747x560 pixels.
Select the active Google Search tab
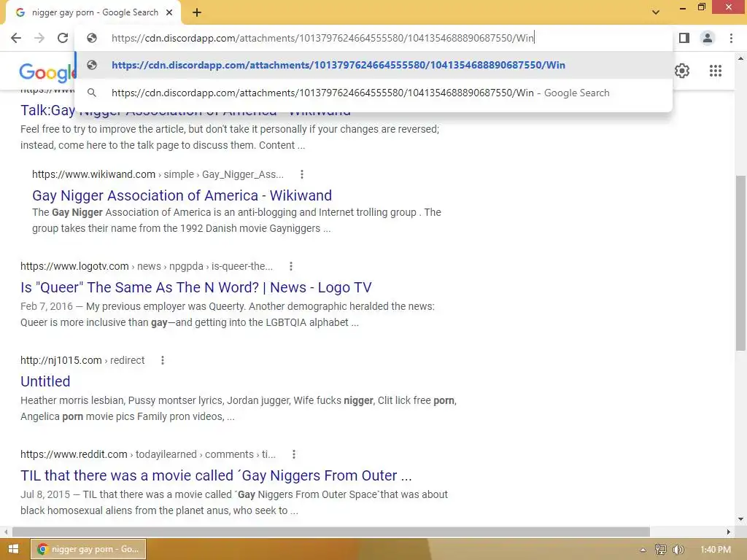tap(93, 12)
